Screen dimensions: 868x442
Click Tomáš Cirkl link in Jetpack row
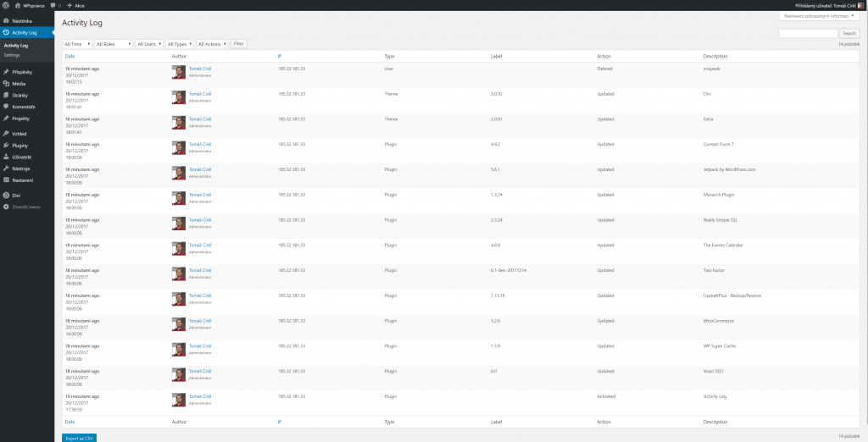click(x=200, y=170)
